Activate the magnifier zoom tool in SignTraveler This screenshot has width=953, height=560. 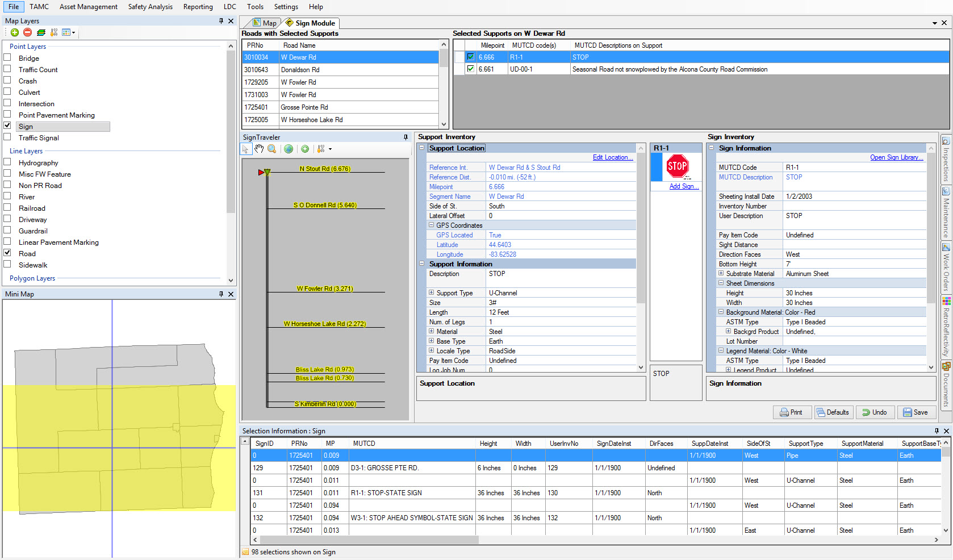pos(272,149)
